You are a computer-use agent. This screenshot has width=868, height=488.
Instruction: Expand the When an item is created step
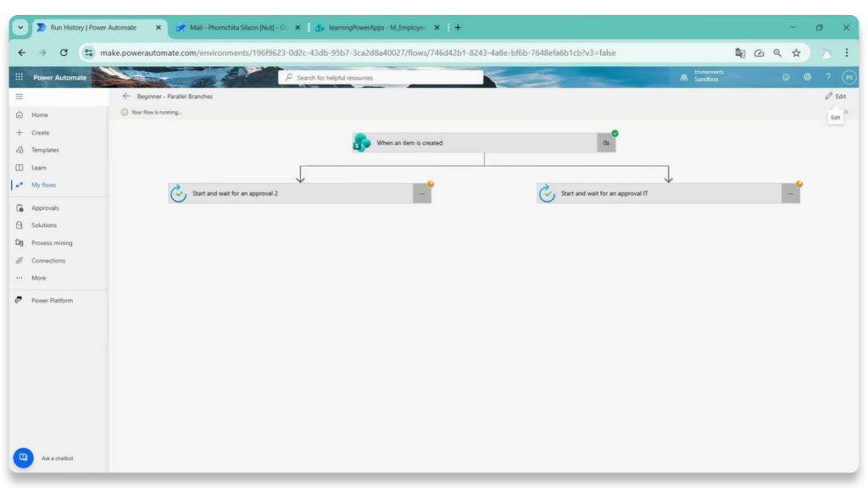pos(484,142)
